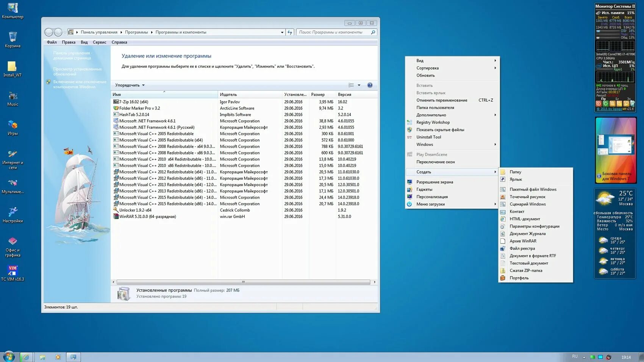This screenshot has width=644, height=362.
Task: Choose Разрешение экрана in context menu
Action: 453,182
